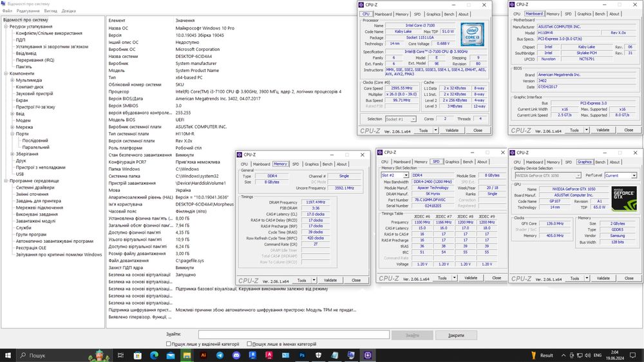644x362 pixels.
Task: Focus the 'Знайти' search input field
Action: [294, 335]
